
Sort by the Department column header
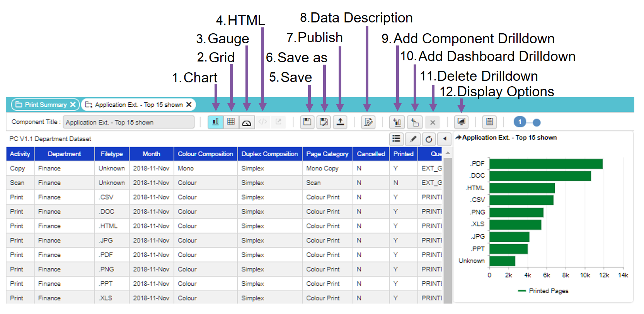[x=65, y=154]
